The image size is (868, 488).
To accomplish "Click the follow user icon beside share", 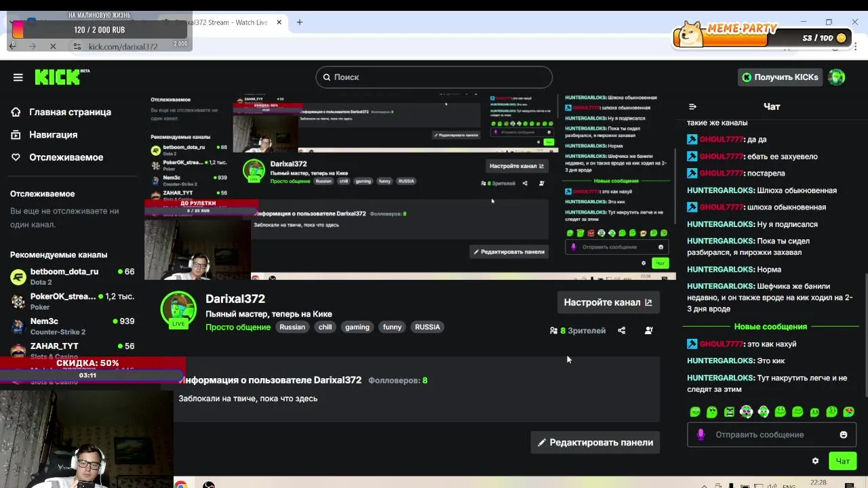I will coord(648,331).
